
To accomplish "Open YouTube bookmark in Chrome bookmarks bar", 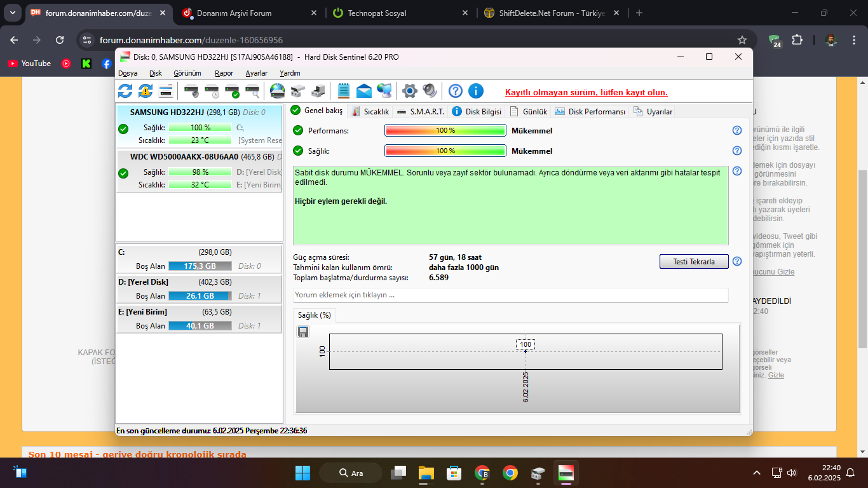I will (29, 64).
